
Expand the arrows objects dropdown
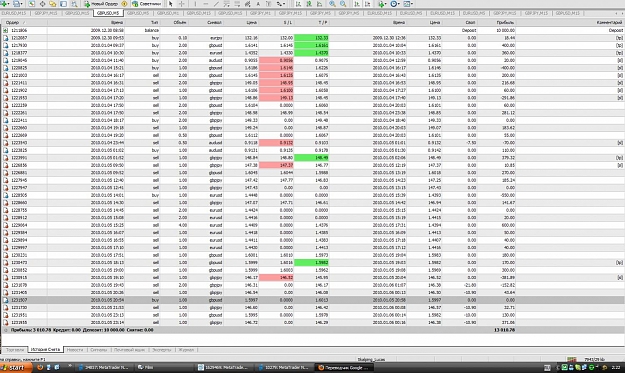(281, 4)
